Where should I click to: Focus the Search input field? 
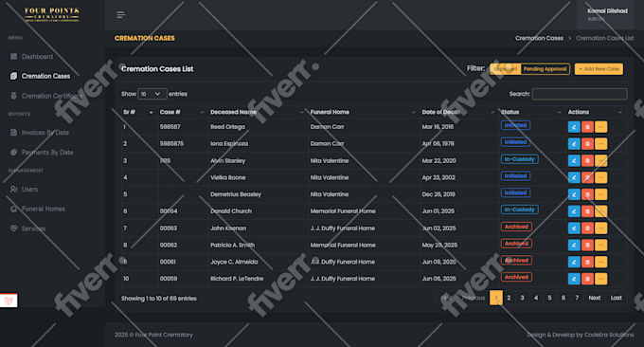click(580, 94)
